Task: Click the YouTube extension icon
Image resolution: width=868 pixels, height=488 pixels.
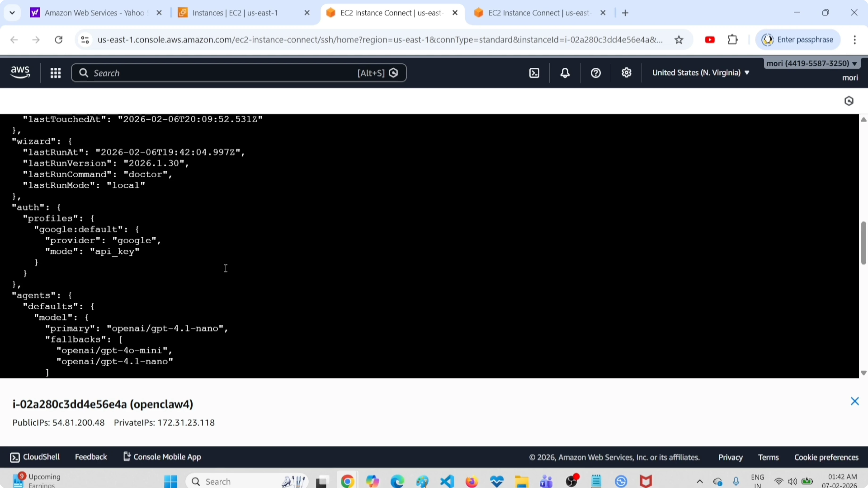Action: [x=710, y=40]
